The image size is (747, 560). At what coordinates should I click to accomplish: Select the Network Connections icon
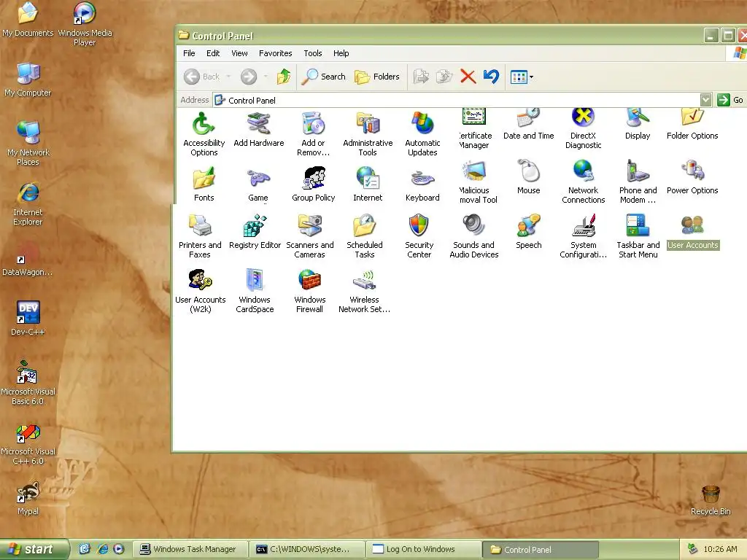point(583,182)
